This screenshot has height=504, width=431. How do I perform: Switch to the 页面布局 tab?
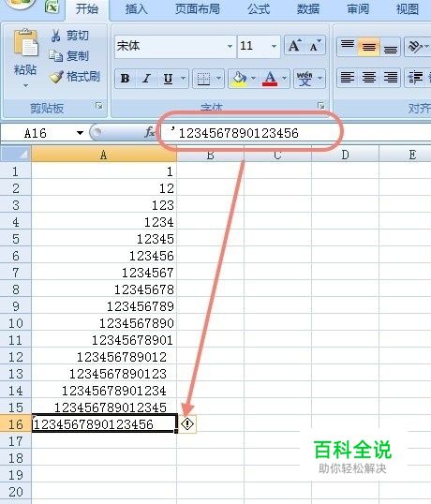(x=198, y=8)
